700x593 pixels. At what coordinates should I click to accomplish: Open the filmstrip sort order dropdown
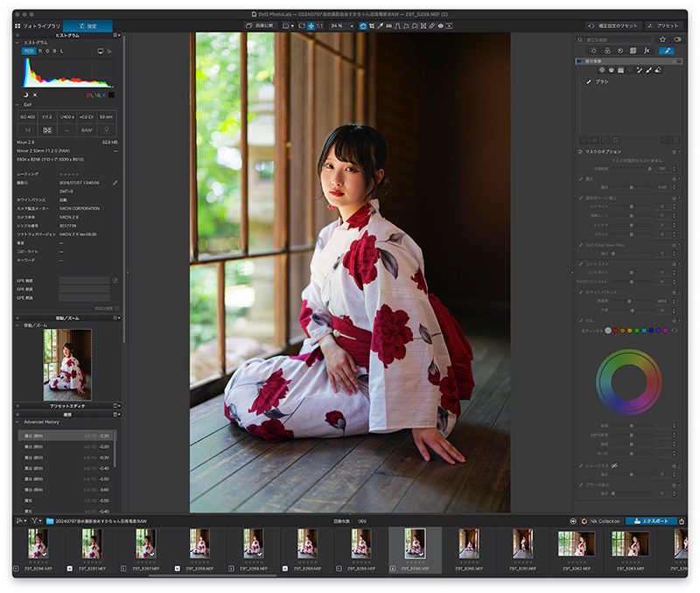[x=21, y=520]
